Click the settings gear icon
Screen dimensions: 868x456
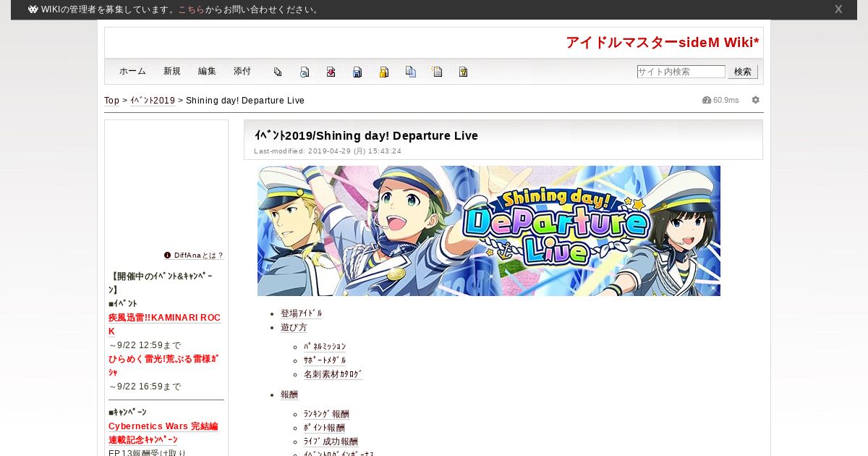point(756,100)
